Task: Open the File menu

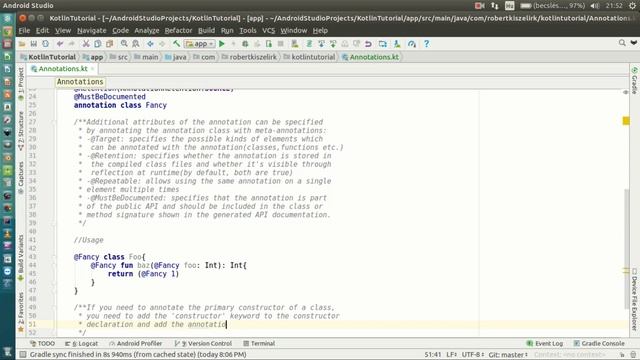Action: point(24,31)
